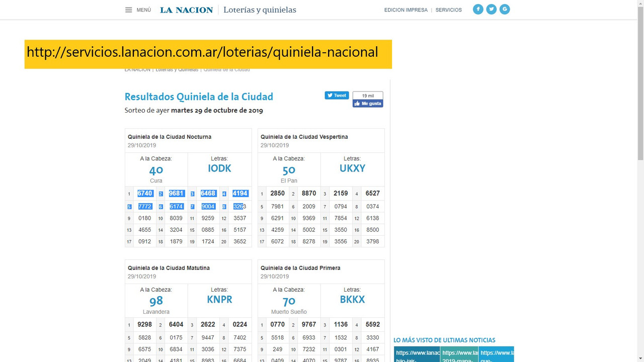The height and width of the screenshot is (362, 644).
Task: Click Cura label under 40
Action: [x=156, y=180]
